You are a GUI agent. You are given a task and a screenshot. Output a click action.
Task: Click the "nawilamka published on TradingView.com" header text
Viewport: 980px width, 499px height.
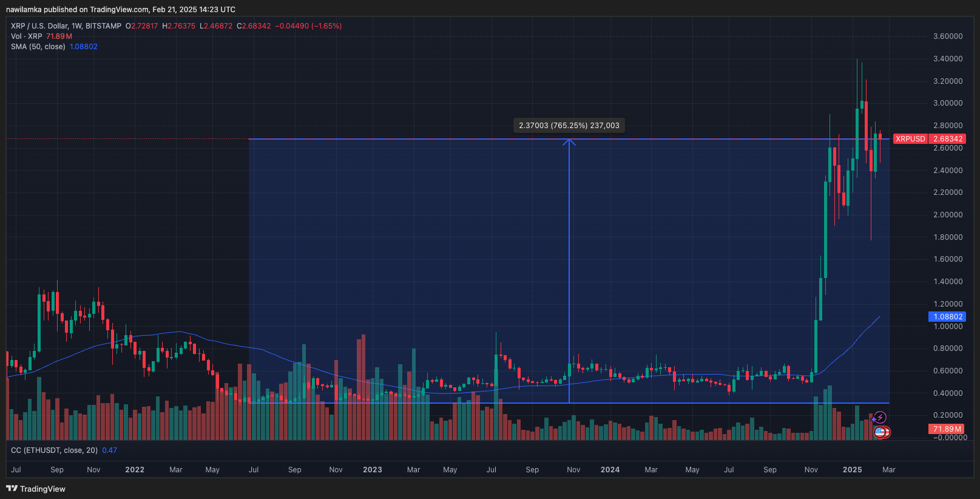pyautogui.click(x=77, y=10)
